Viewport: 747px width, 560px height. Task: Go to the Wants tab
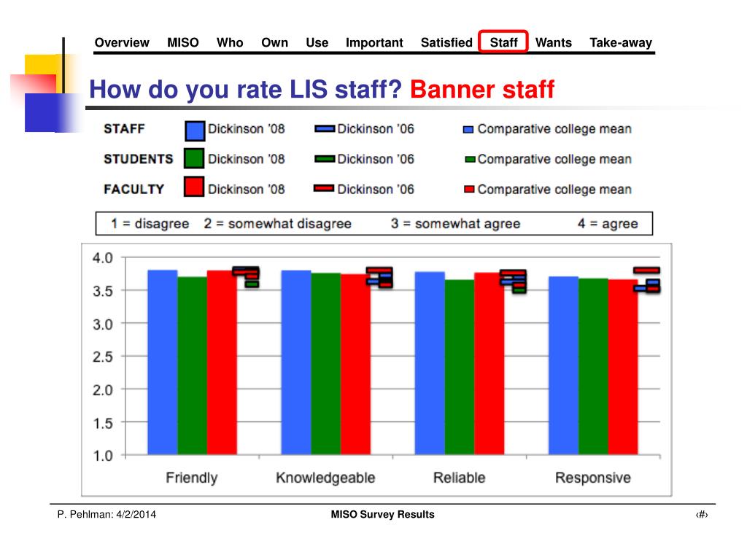[554, 43]
